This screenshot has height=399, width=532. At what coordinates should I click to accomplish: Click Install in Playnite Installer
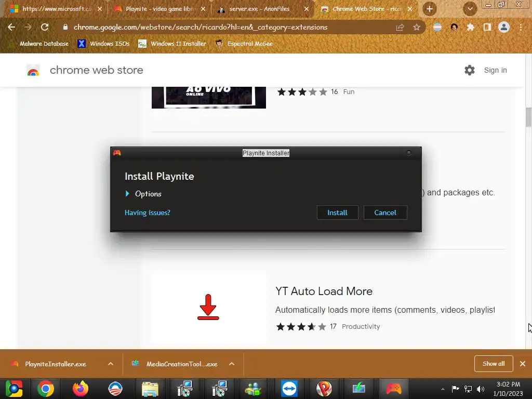[337, 212]
